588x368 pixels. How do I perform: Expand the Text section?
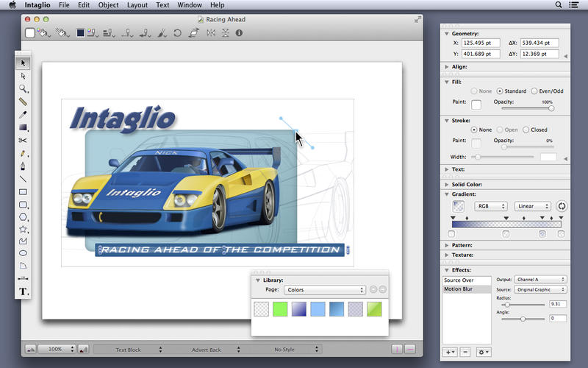coord(447,169)
